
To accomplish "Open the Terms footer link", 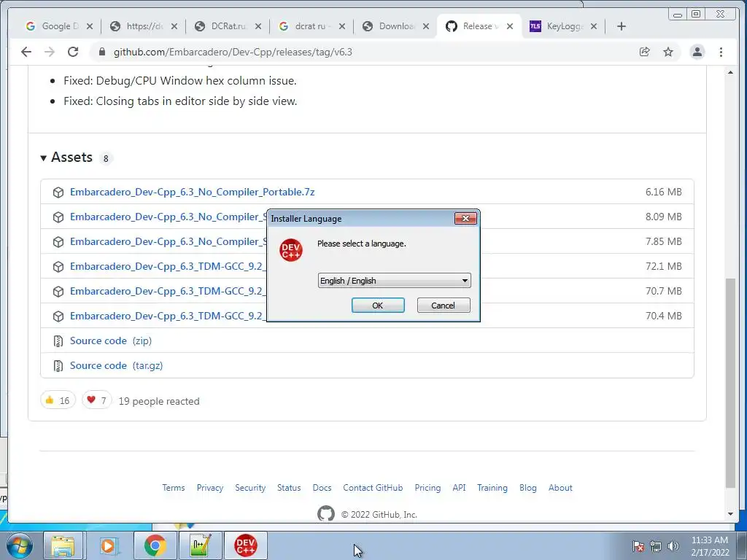I will (x=174, y=488).
